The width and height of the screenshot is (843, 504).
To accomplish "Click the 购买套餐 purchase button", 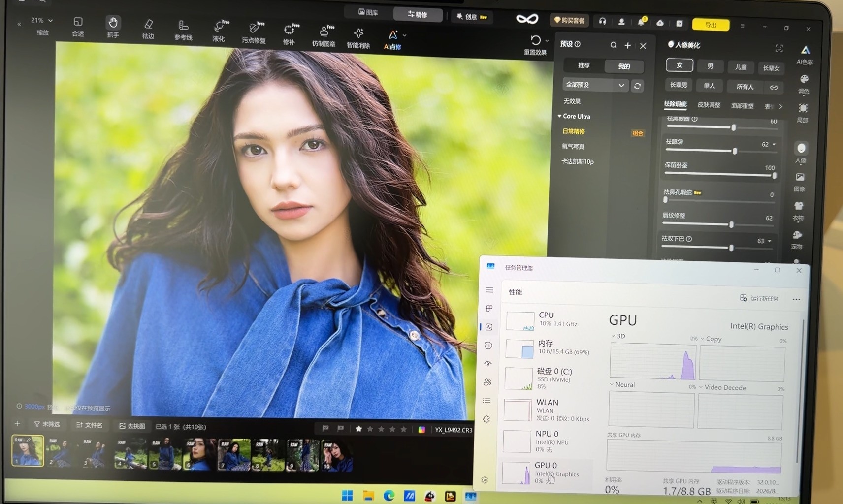I will 569,20.
